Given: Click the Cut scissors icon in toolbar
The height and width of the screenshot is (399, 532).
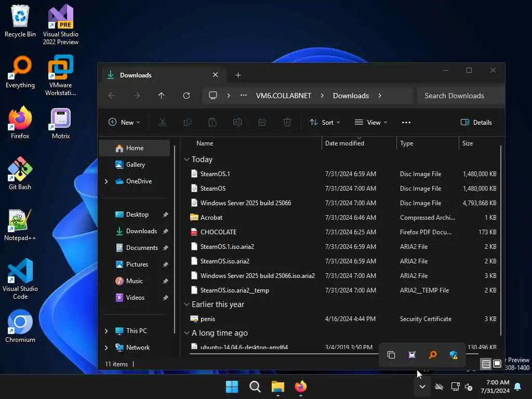Looking at the screenshot, I should 163,123.
